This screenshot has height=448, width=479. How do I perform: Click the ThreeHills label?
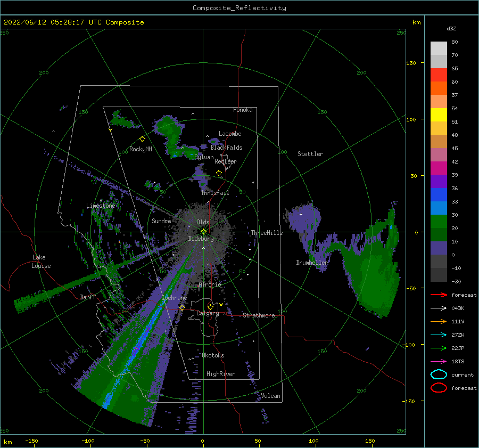click(x=267, y=233)
